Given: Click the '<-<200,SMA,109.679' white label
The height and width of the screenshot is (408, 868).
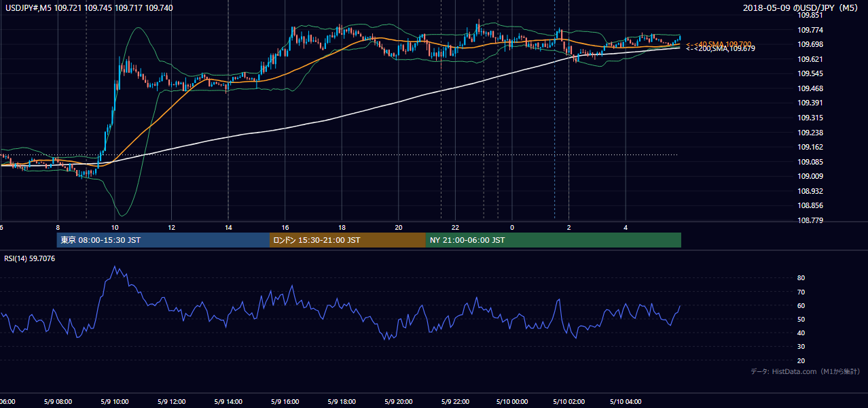Looking at the screenshot, I should [x=720, y=48].
